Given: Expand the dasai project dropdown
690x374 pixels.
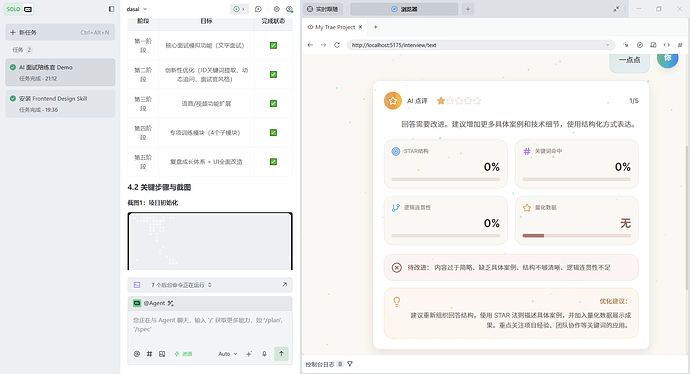Looking at the screenshot, I should [x=136, y=9].
